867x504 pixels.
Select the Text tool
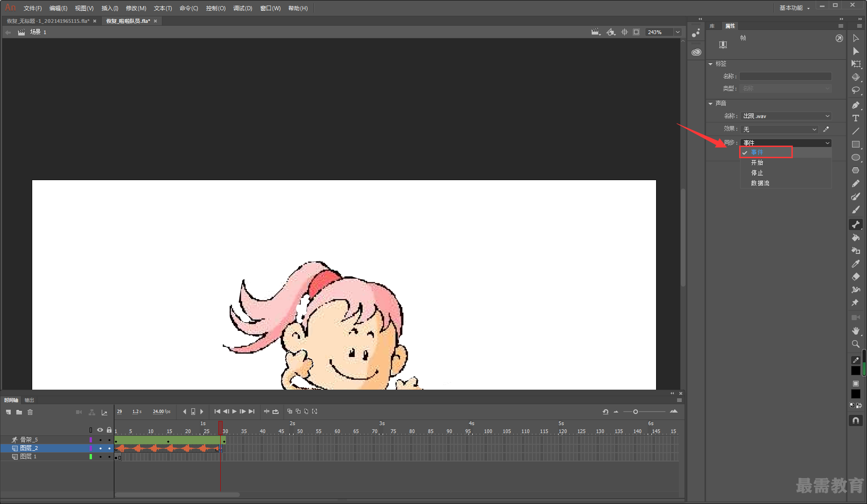tap(855, 118)
